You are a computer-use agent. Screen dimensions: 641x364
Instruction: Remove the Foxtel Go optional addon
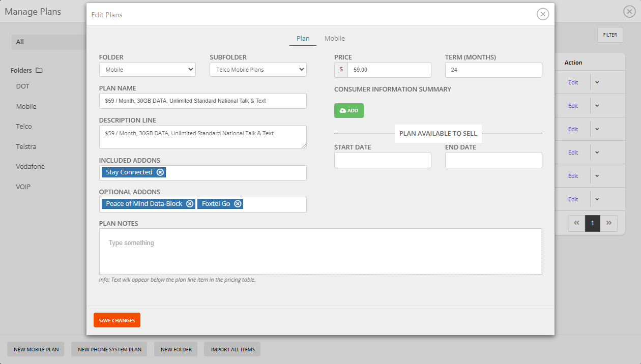[238, 203]
